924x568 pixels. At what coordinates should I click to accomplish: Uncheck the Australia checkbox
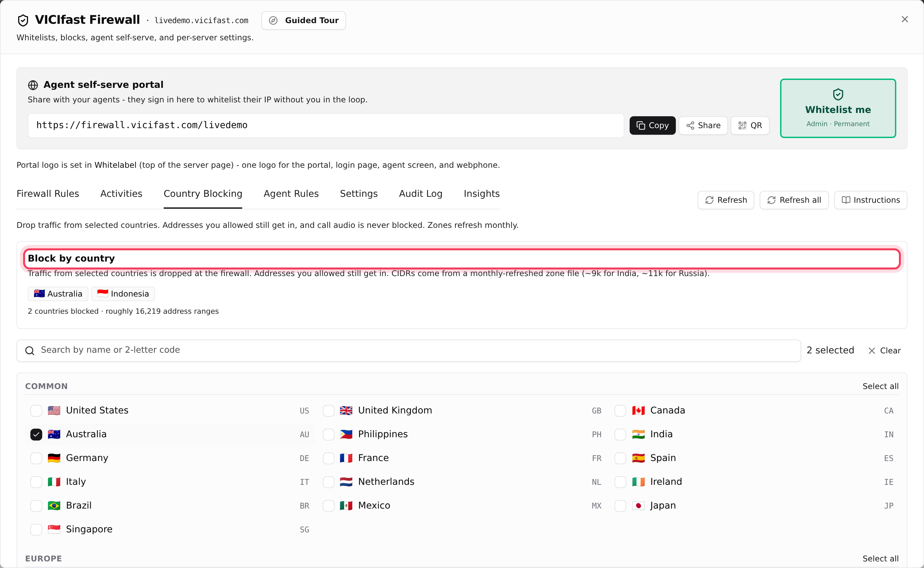36,434
